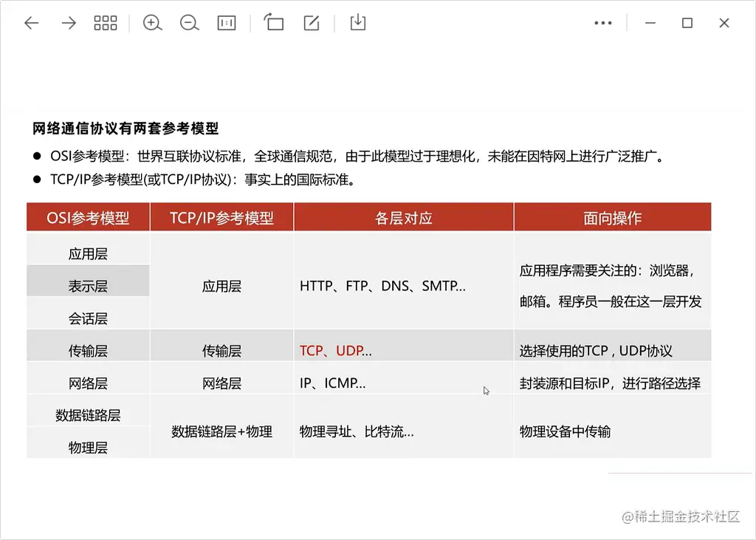
Task: Minimize the image viewer window
Action: click(650, 23)
